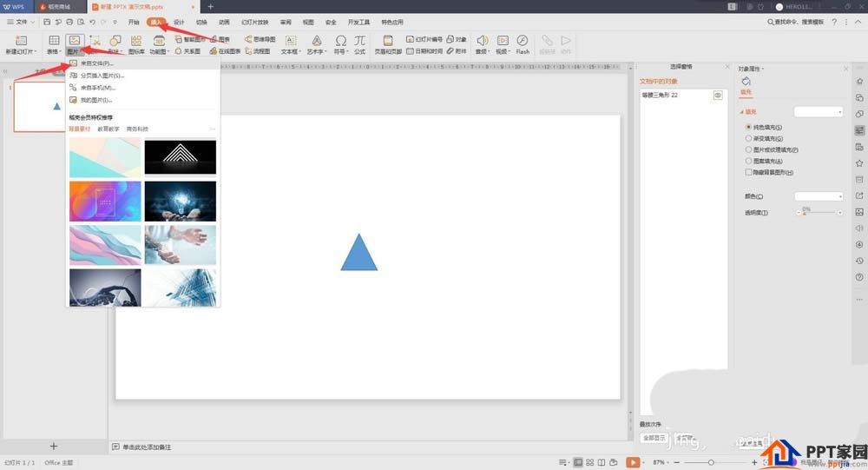Insert a Mind Map (思维导图)
This screenshot has width=868, height=470.
260,39
